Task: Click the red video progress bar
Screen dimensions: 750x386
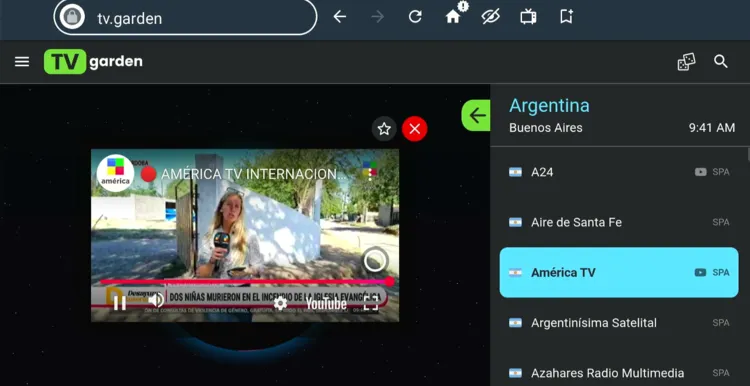Action: pyautogui.click(x=245, y=282)
